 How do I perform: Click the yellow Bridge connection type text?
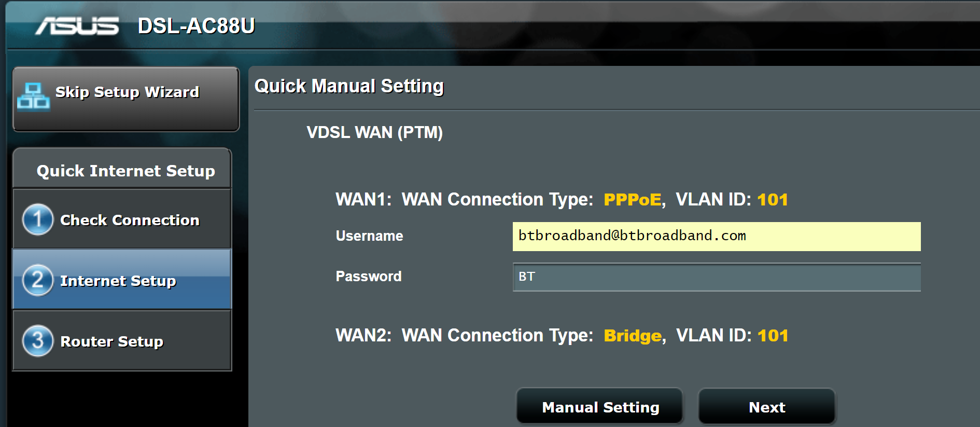tap(633, 336)
